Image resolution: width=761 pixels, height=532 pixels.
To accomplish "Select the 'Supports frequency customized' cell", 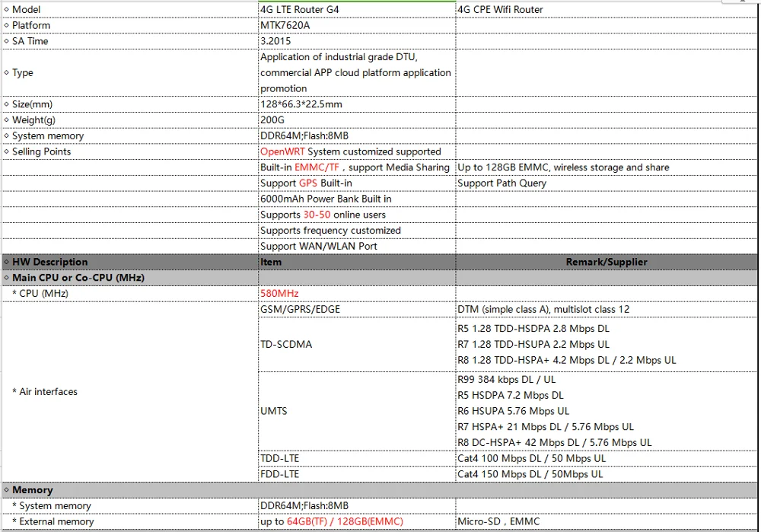I will click(357, 231).
